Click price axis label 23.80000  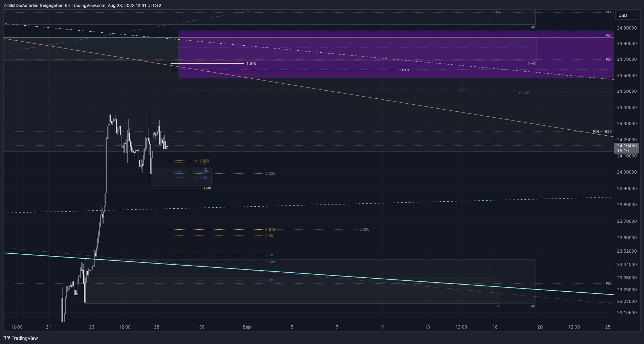tap(626, 205)
